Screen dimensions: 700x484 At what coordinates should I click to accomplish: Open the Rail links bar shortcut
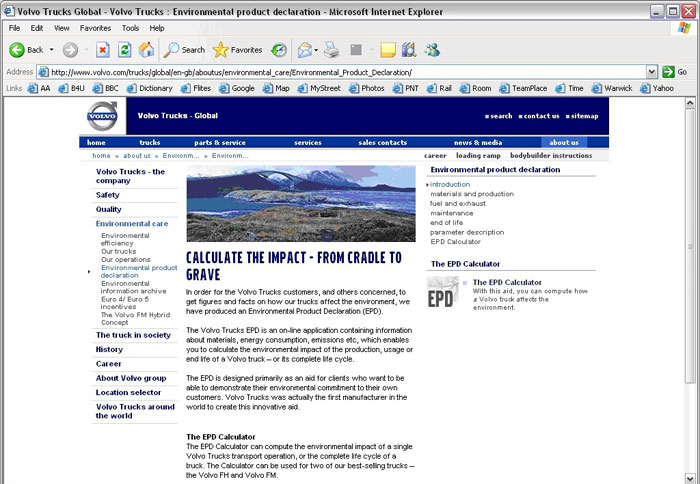(x=439, y=88)
